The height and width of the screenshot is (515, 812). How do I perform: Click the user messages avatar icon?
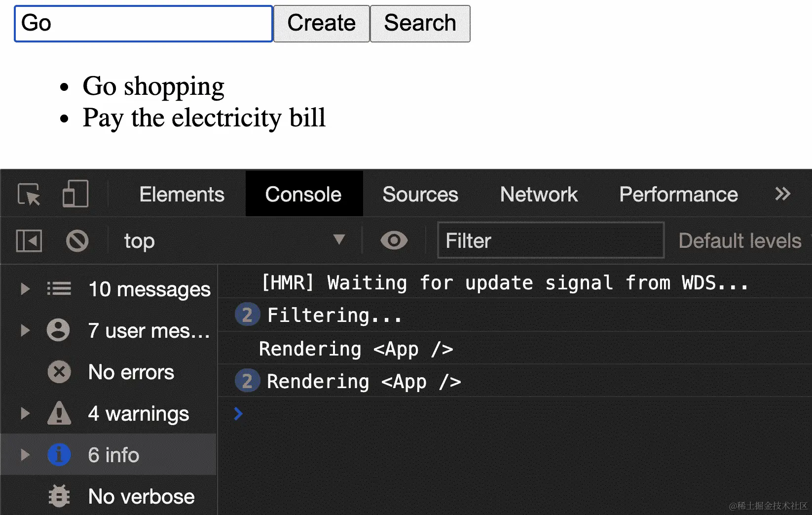58,330
